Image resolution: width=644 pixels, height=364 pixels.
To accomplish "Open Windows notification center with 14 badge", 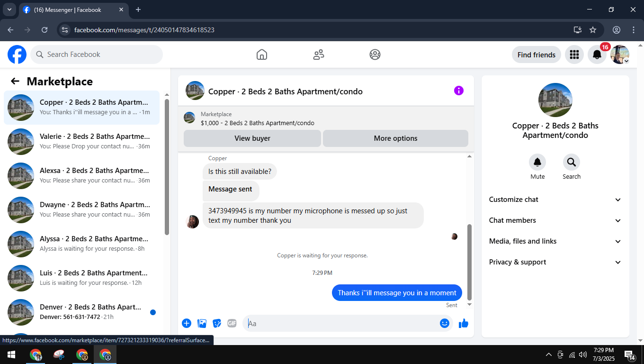I will click(630, 355).
